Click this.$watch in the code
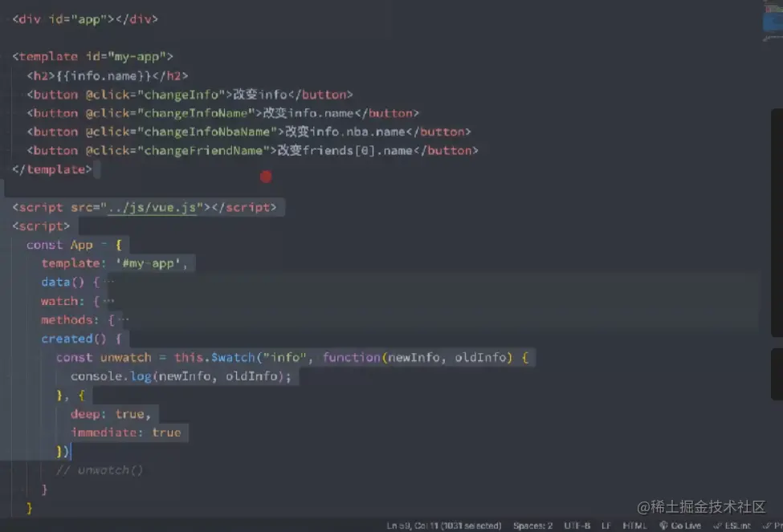Viewport: 783px width, 532px height. [214, 357]
